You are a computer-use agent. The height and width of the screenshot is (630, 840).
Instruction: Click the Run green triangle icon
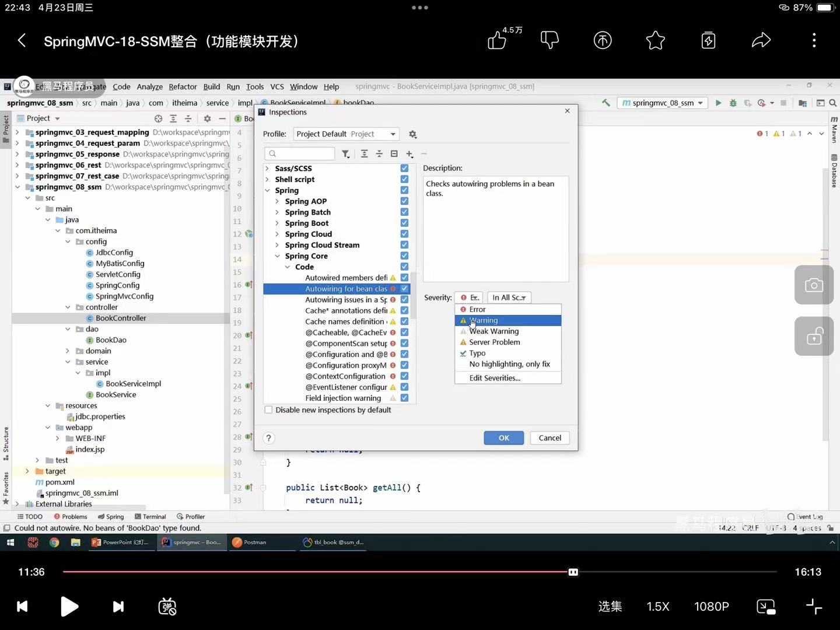719,103
